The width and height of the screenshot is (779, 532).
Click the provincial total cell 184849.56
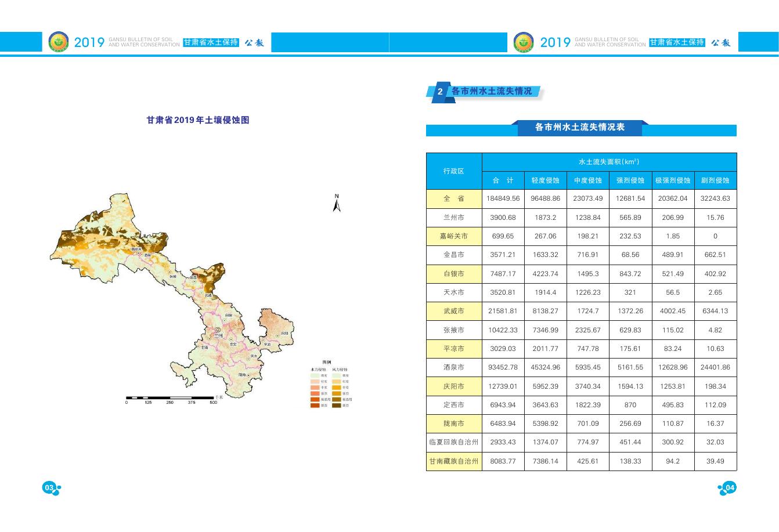coord(503,198)
